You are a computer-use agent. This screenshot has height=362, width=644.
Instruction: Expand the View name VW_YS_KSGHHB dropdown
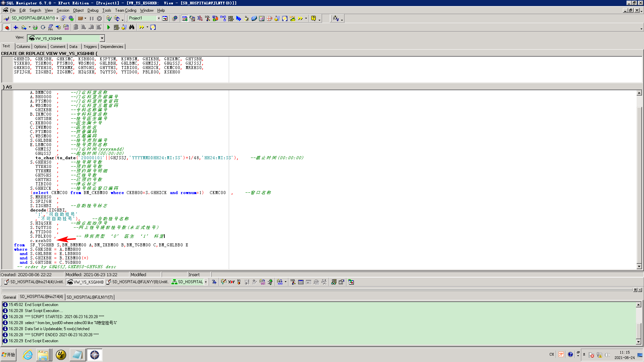pyautogui.click(x=102, y=38)
